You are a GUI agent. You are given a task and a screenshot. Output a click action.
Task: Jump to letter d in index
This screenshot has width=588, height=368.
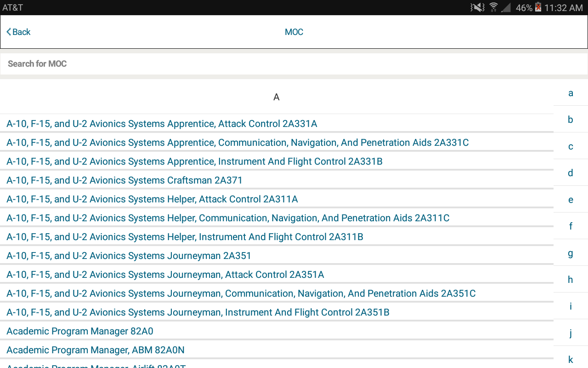pyautogui.click(x=571, y=173)
